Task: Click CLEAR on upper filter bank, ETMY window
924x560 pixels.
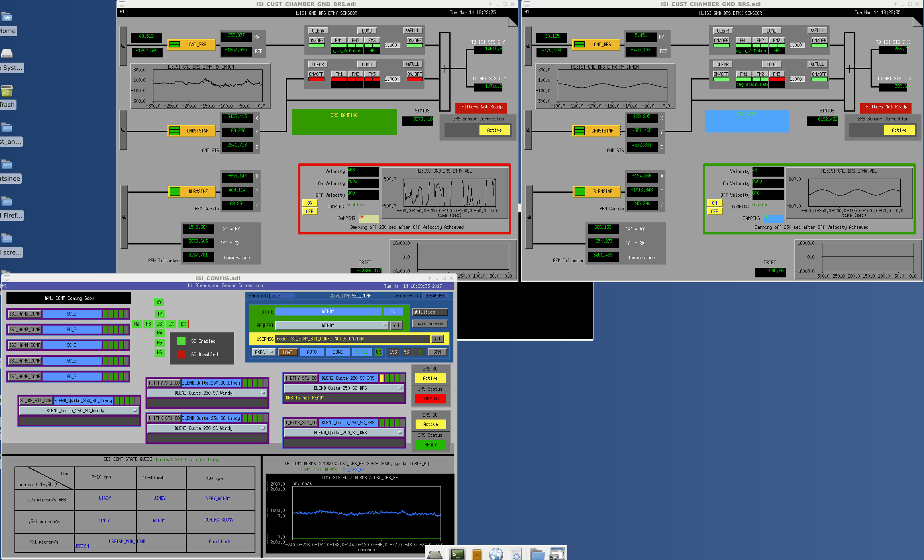Action: (318, 31)
